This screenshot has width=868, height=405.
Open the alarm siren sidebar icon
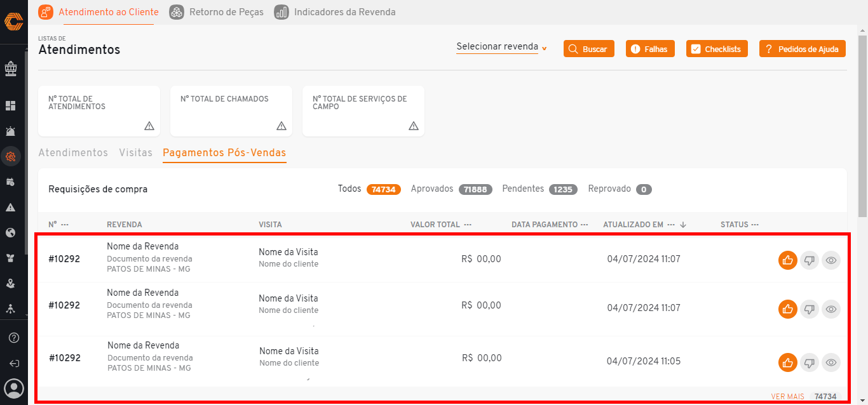pos(11,131)
